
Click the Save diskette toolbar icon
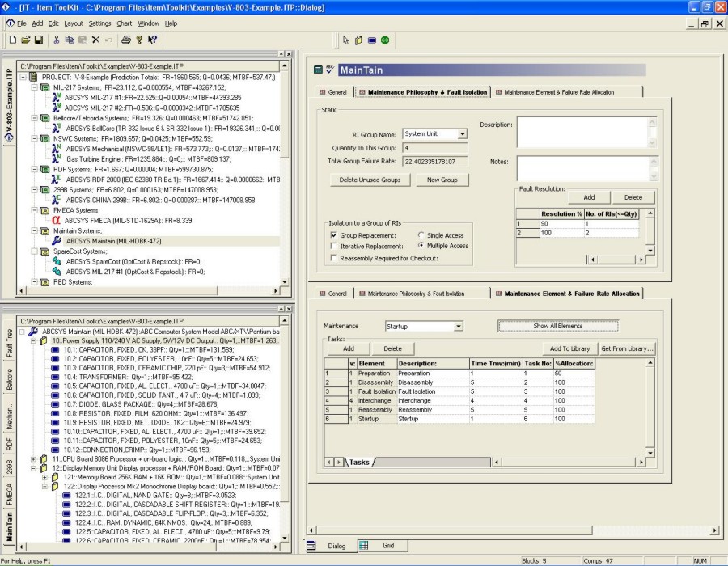(39, 40)
